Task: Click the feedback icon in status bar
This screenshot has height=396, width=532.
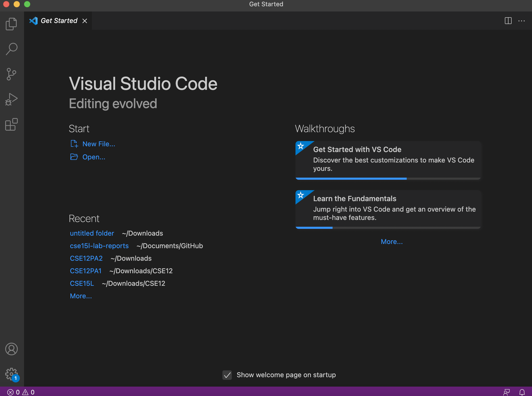Action: coord(506,392)
